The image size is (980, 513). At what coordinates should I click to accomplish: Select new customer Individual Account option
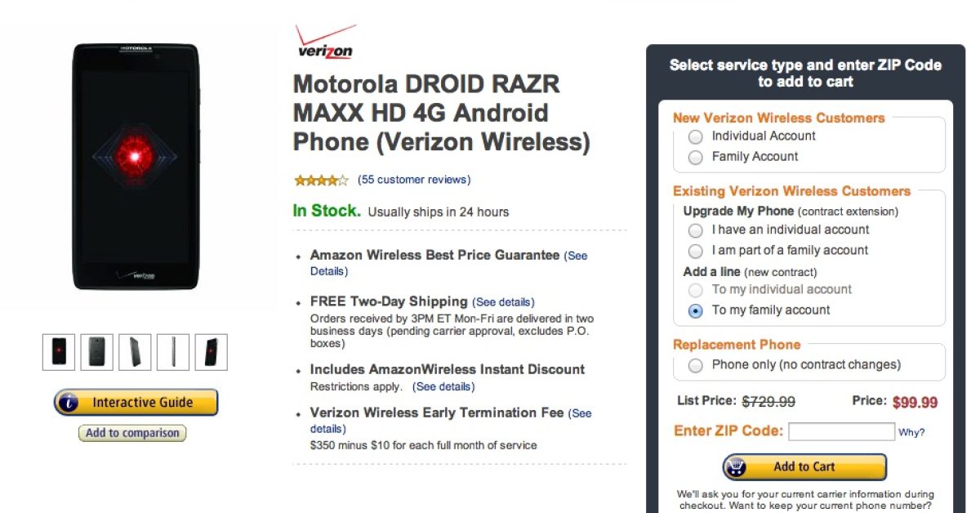tap(696, 136)
